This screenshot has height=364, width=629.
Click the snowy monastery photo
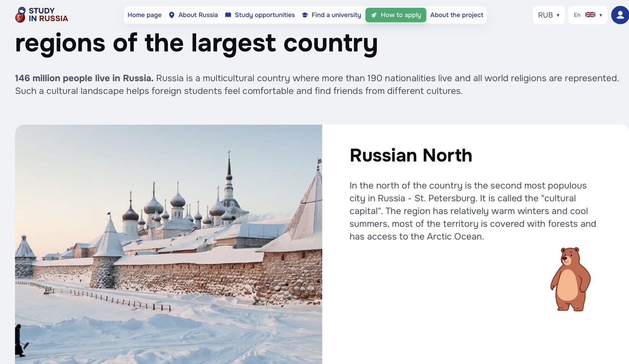[169, 244]
